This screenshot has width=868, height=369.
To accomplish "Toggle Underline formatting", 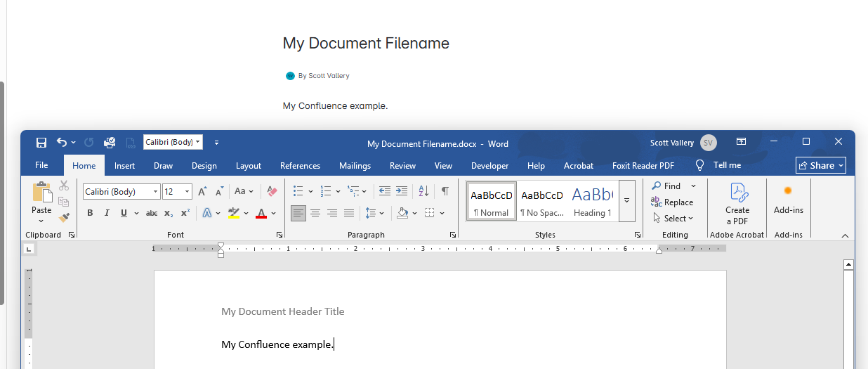I will tap(124, 213).
